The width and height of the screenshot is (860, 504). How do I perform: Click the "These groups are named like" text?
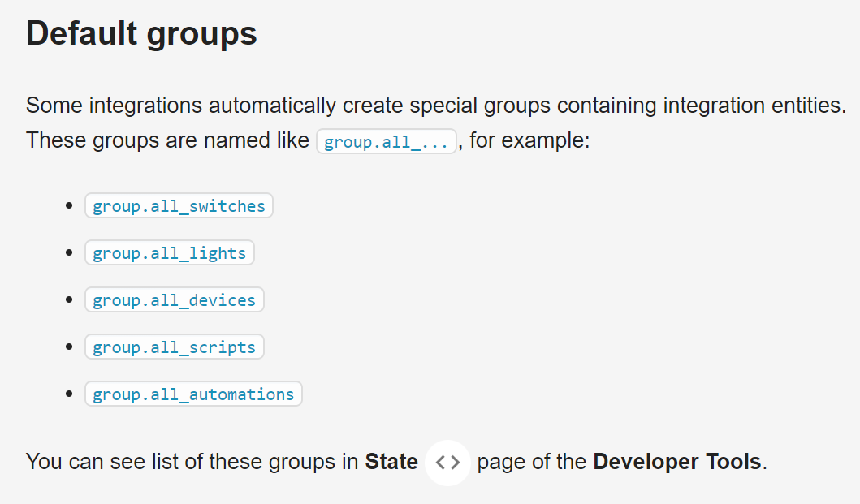point(167,140)
